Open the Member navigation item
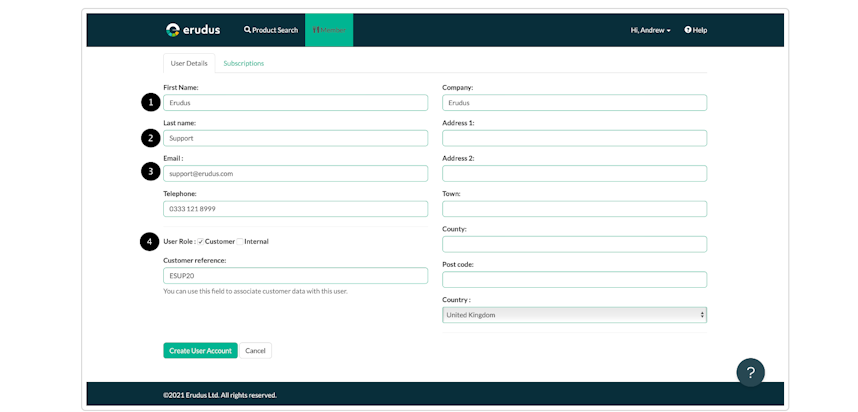 click(x=329, y=30)
